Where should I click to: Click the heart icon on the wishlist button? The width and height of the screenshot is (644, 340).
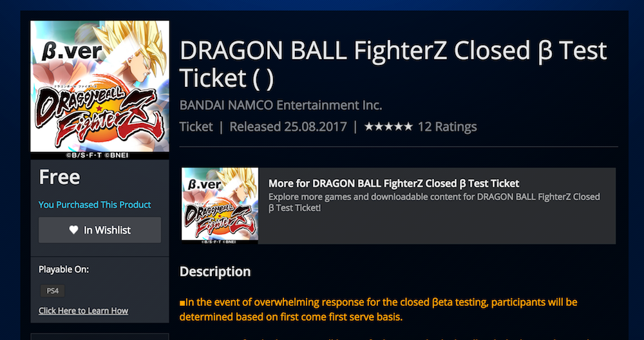point(73,230)
